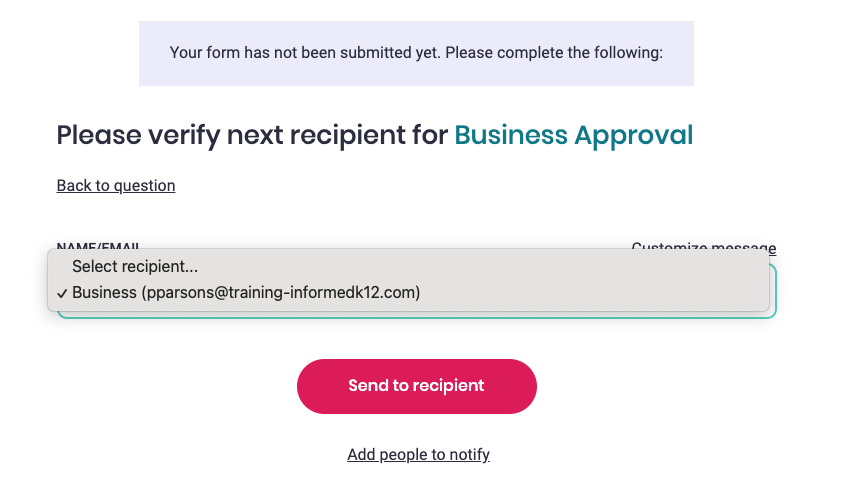858x504 pixels.
Task: Click the "Please verify next recipient for" heading
Action: (x=252, y=135)
